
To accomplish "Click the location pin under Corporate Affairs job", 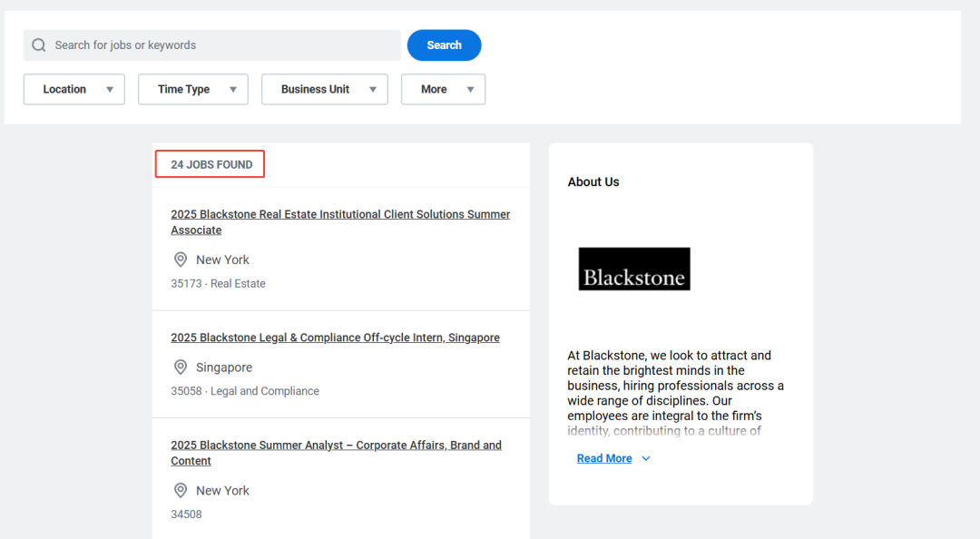I will [x=180, y=490].
